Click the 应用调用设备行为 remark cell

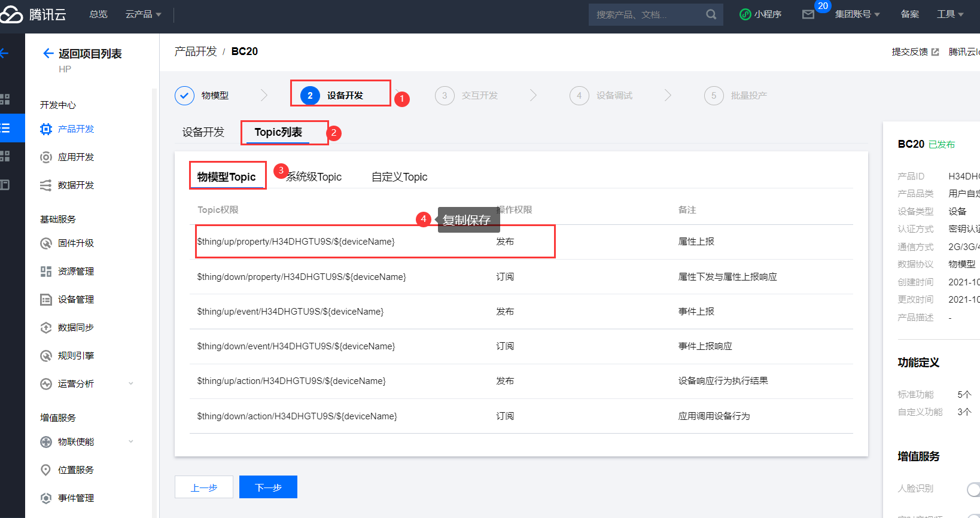(x=714, y=416)
